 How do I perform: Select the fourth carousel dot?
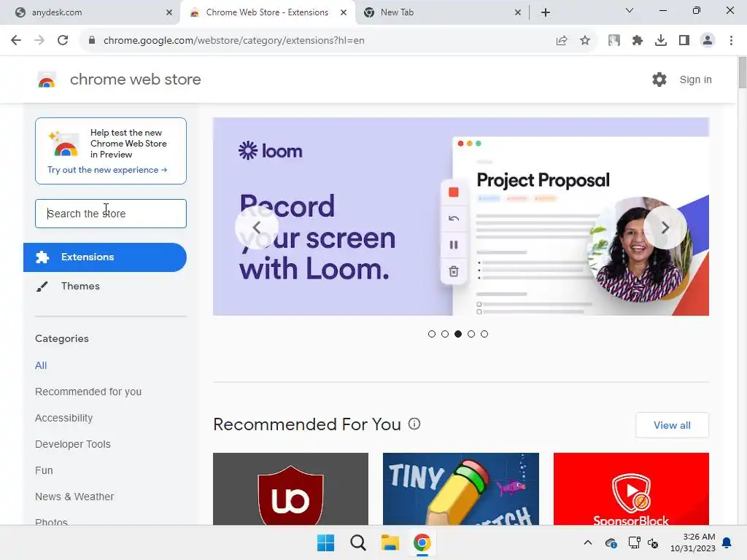click(471, 334)
